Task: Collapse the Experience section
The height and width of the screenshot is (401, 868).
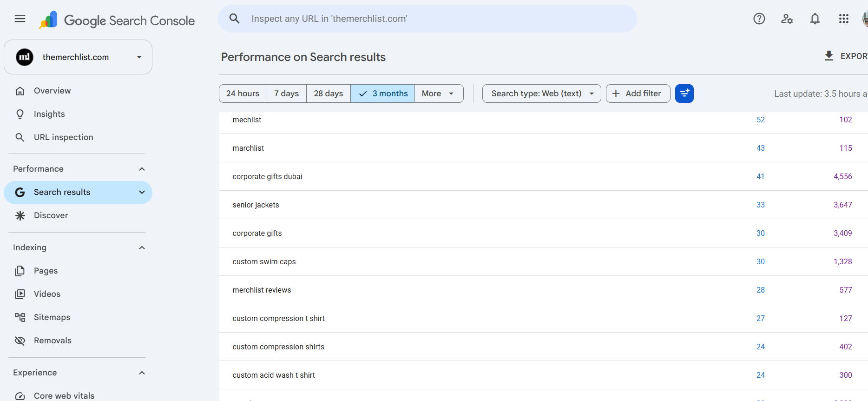Action: point(142,373)
